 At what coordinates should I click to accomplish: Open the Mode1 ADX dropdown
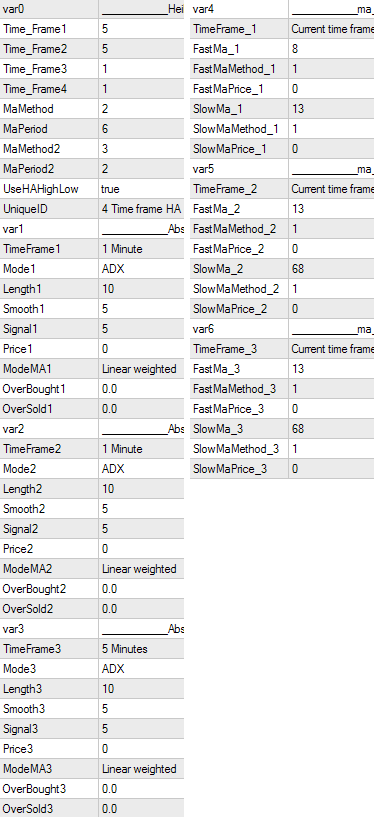point(141,269)
